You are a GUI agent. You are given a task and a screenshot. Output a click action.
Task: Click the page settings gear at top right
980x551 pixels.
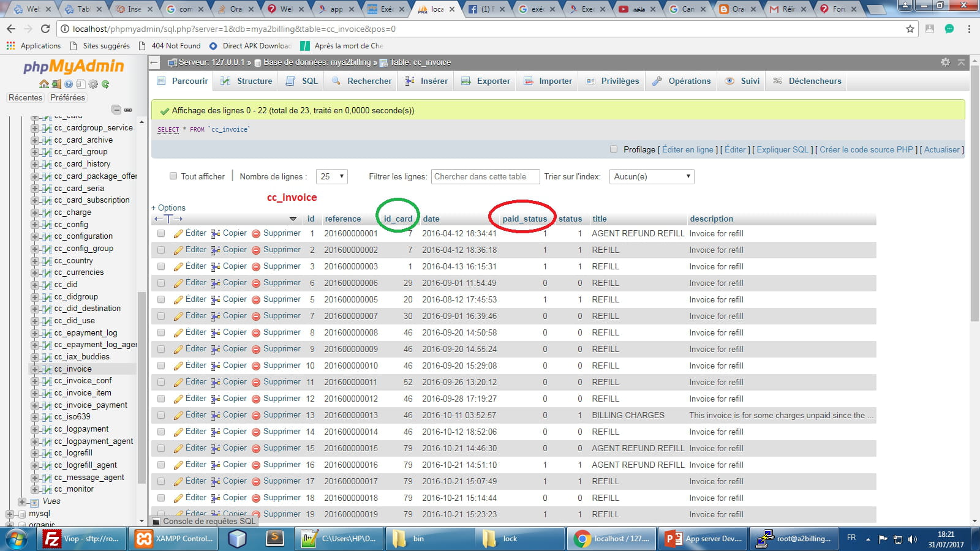(945, 62)
